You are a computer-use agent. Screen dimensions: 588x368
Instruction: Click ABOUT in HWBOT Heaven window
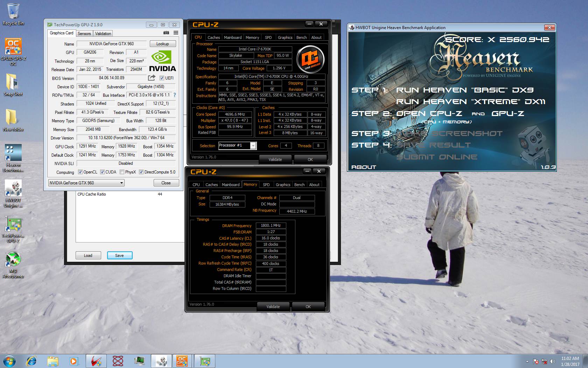click(364, 167)
